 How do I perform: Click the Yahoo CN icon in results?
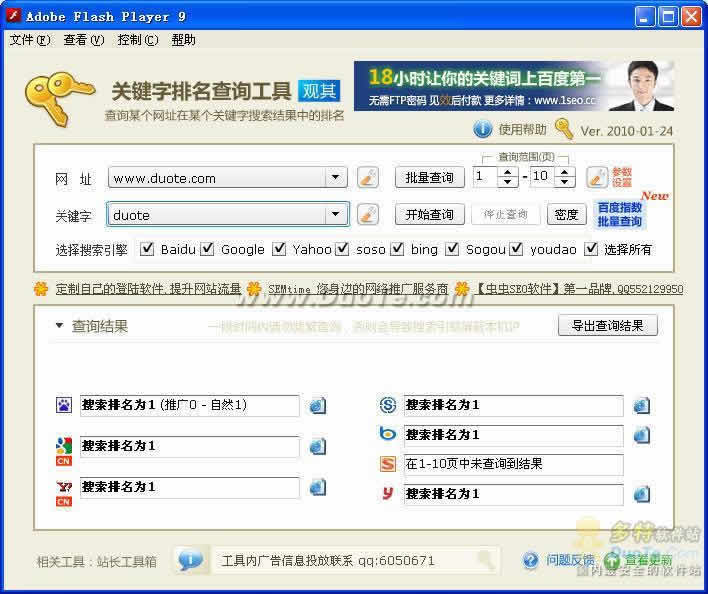point(64,493)
